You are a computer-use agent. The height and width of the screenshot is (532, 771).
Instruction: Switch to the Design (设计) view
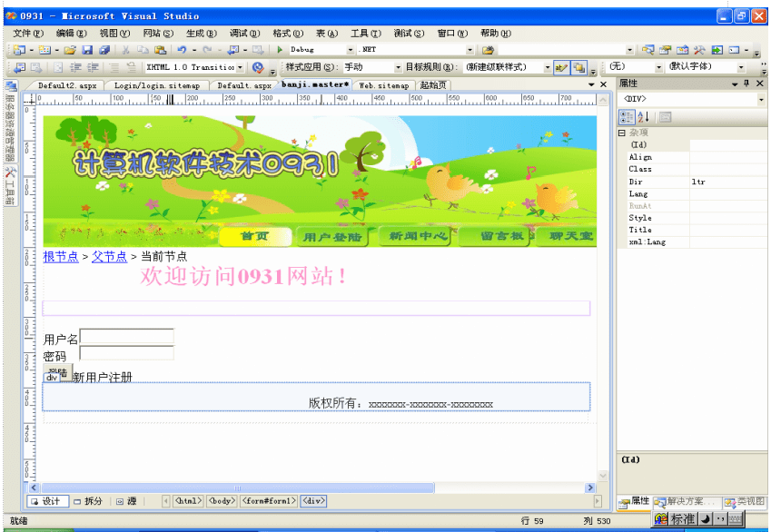pos(47,501)
